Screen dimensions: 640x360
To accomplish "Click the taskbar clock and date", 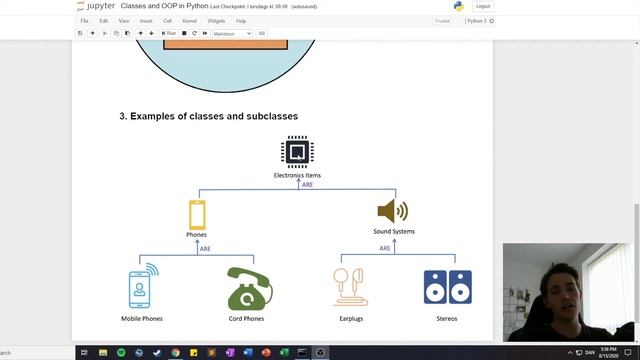I will point(609,353).
